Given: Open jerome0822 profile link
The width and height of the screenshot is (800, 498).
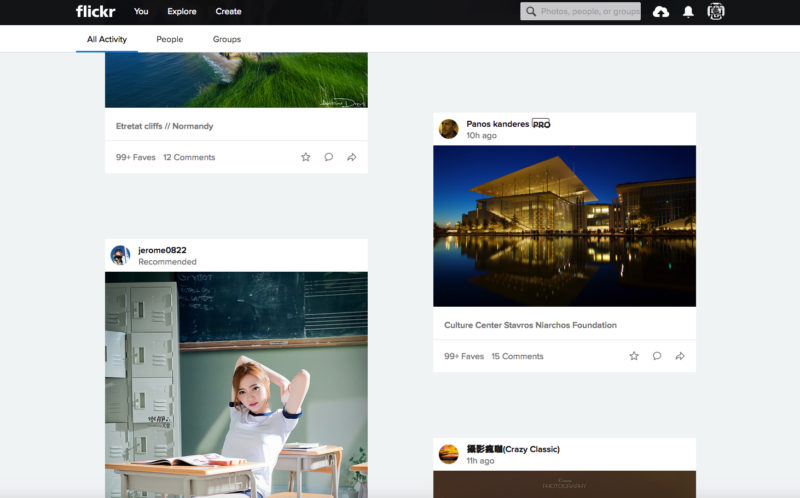Looking at the screenshot, I should point(162,250).
